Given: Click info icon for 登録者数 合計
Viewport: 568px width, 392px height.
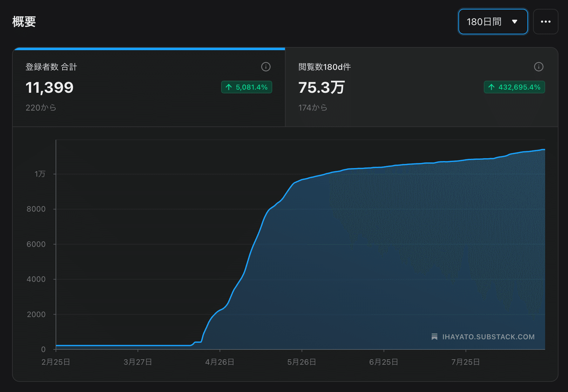Looking at the screenshot, I should click(x=266, y=67).
